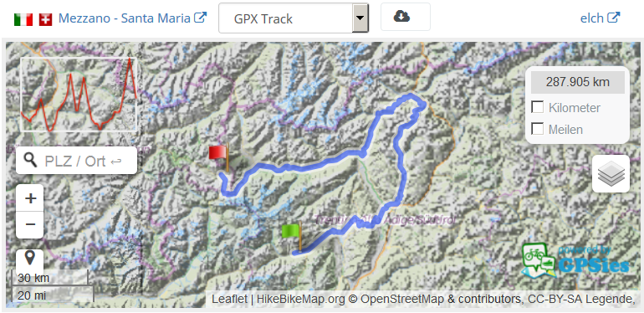Click the red finish flag marker
The width and height of the screenshot is (644, 313).
(219, 158)
